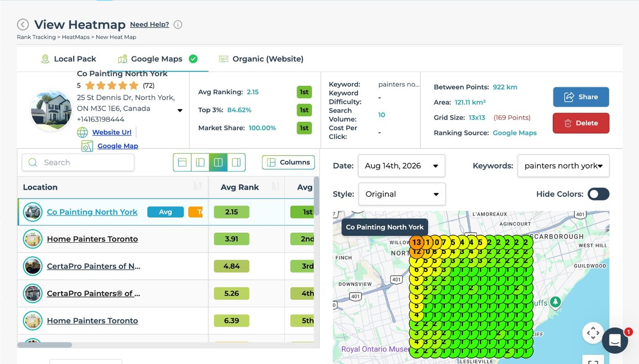The height and width of the screenshot is (364, 639).
Task: Open the Website Url link
Action: coord(112,132)
